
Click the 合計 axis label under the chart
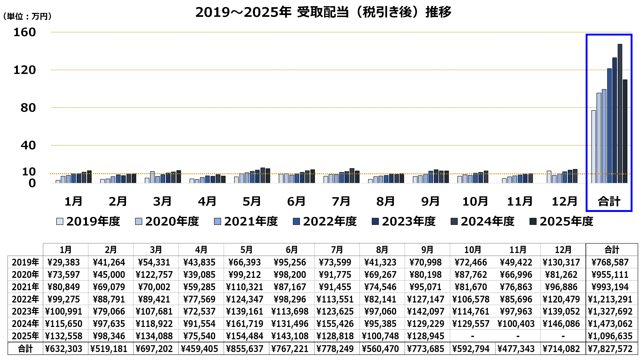coord(609,201)
